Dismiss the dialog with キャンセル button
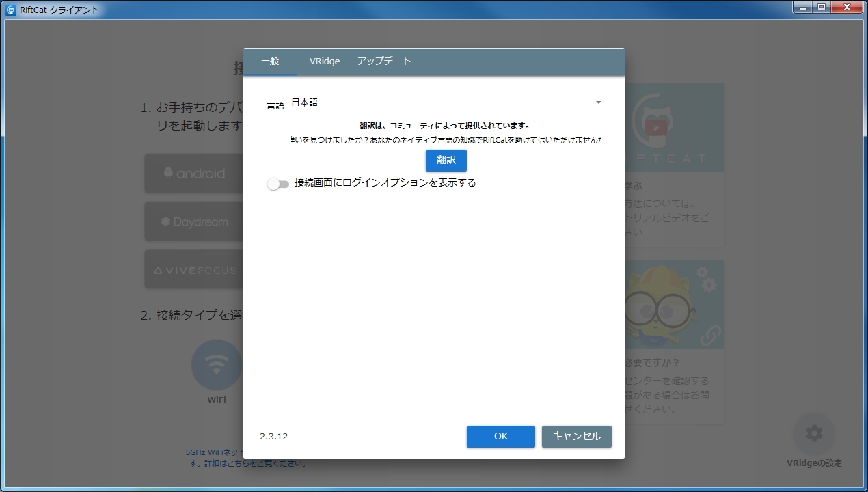The width and height of the screenshot is (868, 492). point(577,436)
